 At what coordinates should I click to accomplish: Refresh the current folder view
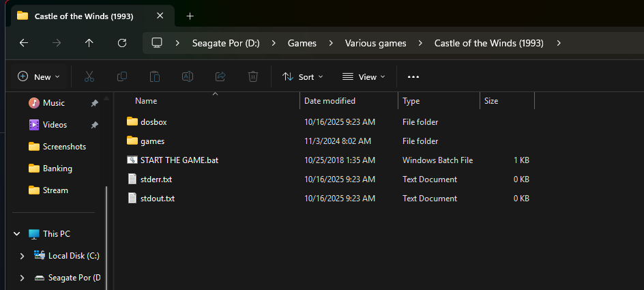tap(122, 43)
